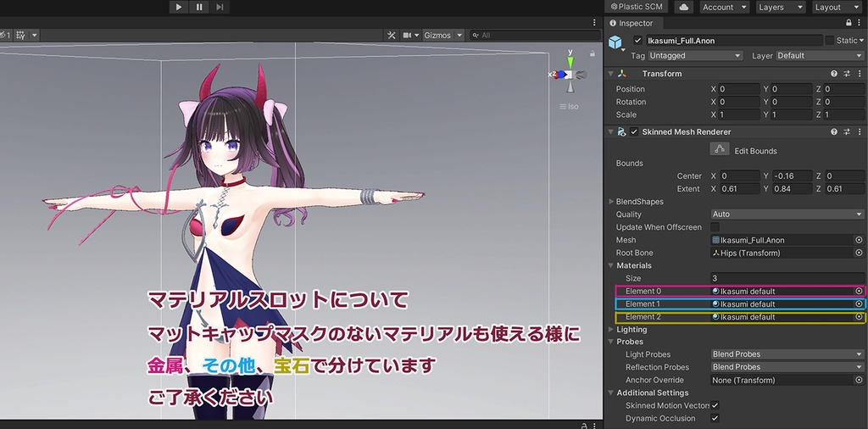Open the Tag dropdown showing Untagged
868x429 pixels.
coord(695,55)
